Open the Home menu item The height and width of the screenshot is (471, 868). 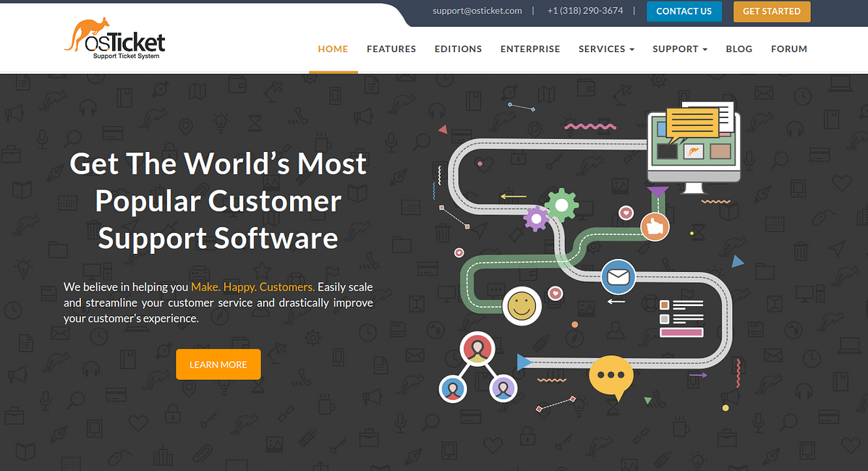pyautogui.click(x=333, y=49)
